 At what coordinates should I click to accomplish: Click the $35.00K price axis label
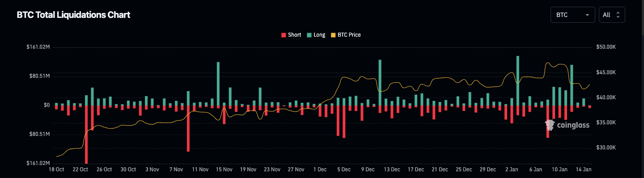[606, 122]
